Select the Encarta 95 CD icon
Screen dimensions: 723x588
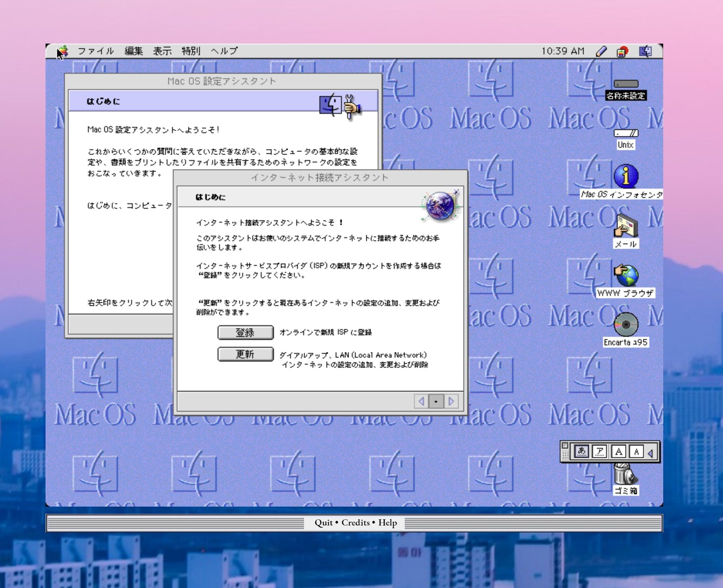[626, 324]
